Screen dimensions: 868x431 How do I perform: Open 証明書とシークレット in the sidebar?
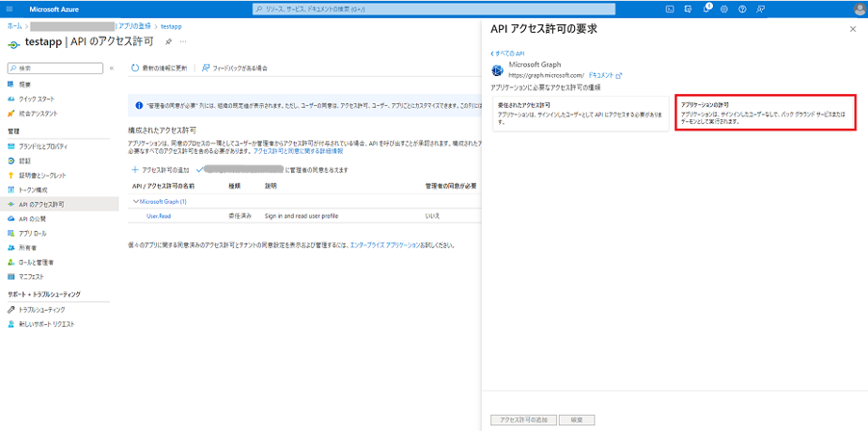coord(42,176)
